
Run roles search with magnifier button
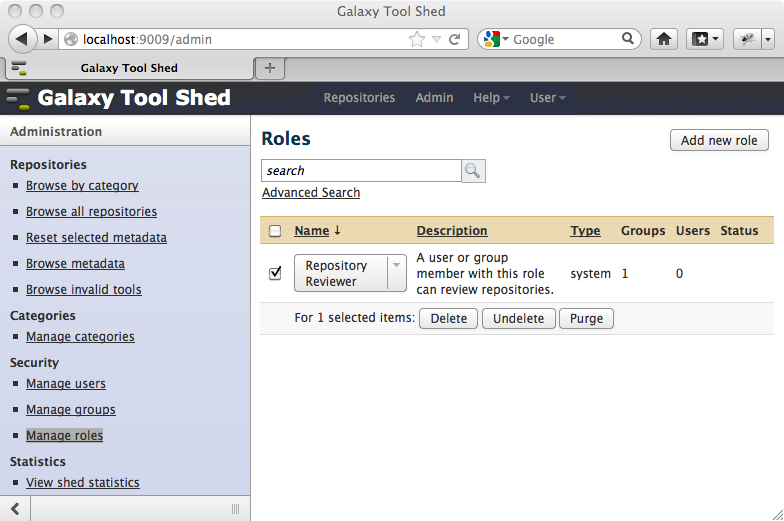click(x=473, y=170)
